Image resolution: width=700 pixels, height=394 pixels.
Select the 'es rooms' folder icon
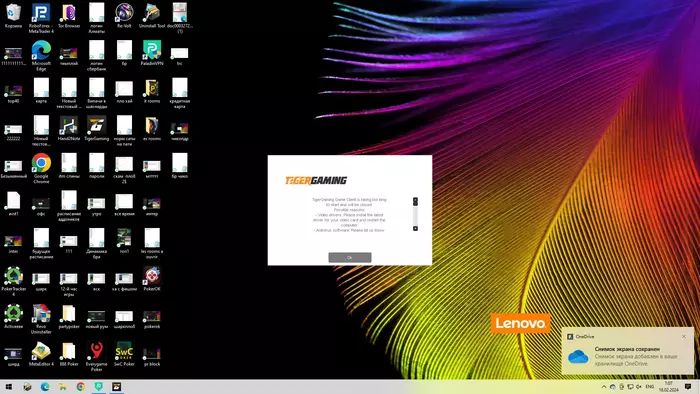pyautogui.click(x=152, y=129)
